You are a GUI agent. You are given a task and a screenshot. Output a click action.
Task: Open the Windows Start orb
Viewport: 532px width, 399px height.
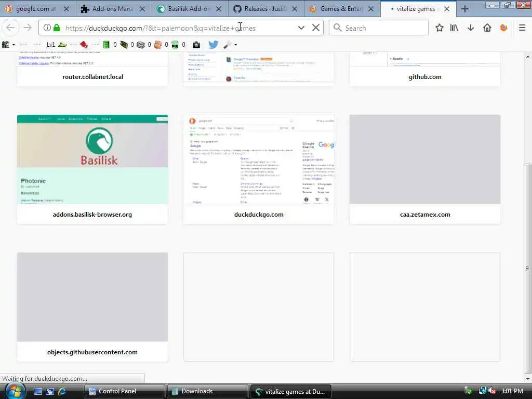pos(14,391)
